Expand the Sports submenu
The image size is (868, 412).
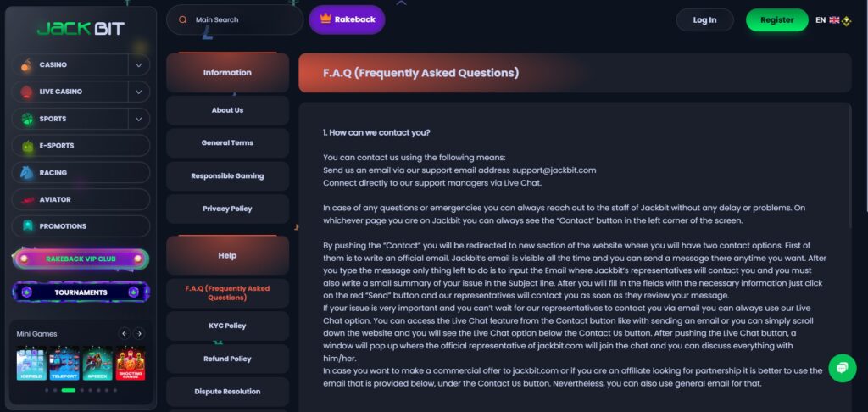click(x=138, y=119)
